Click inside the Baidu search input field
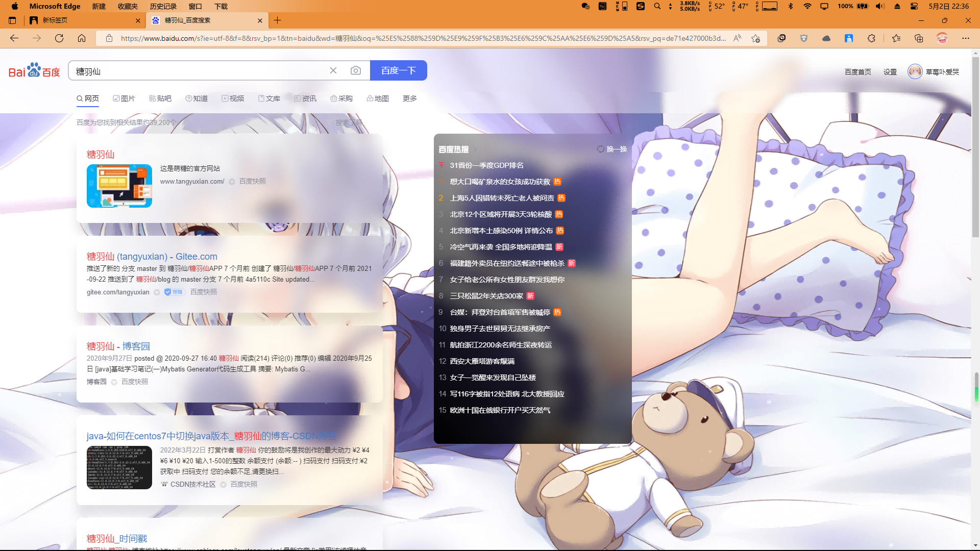Viewport: 980px width, 551px height. [199, 70]
